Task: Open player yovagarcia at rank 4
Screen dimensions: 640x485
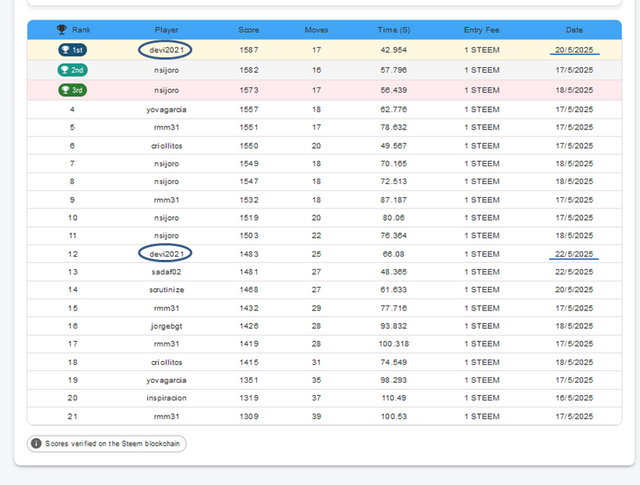Action: (x=167, y=109)
